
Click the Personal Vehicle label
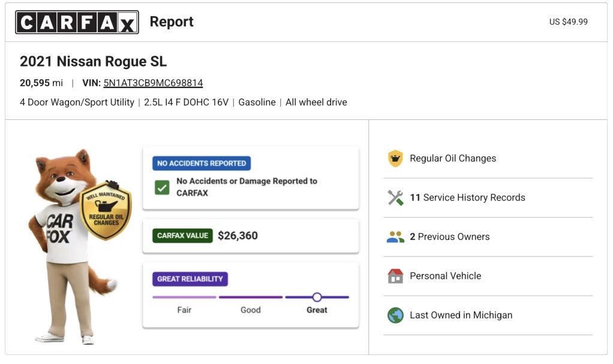click(445, 276)
